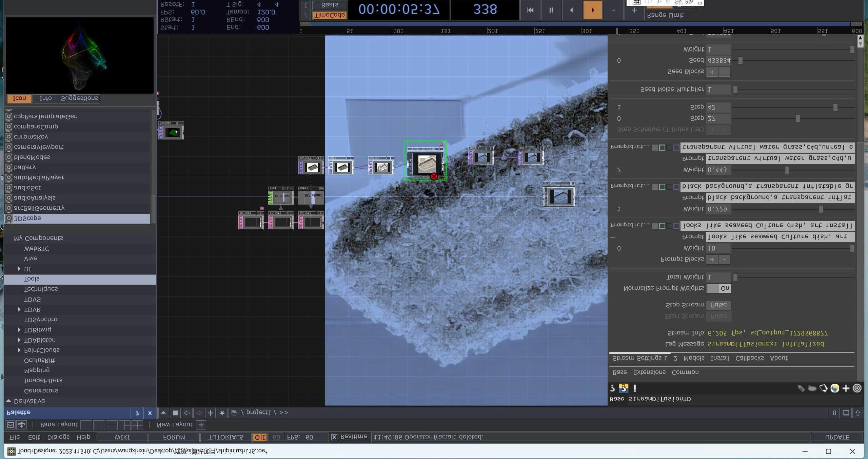Toggle Normalize Prompt Weights switch
Screen dimensions: 868x459
pos(718,288)
